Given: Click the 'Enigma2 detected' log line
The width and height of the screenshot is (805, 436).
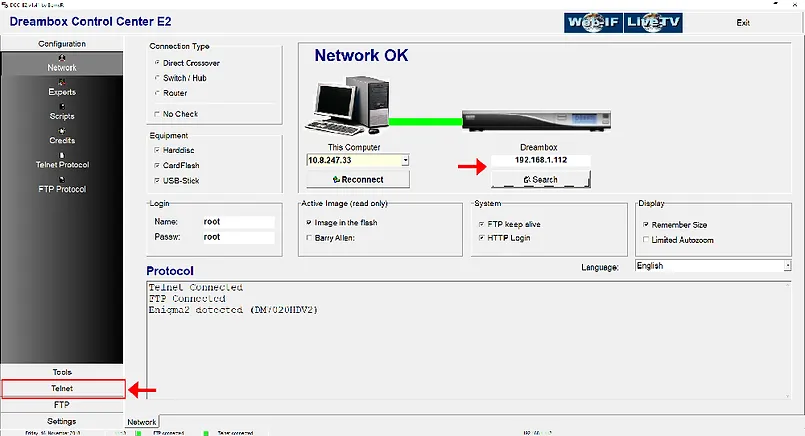Looking at the screenshot, I should click(233, 310).
